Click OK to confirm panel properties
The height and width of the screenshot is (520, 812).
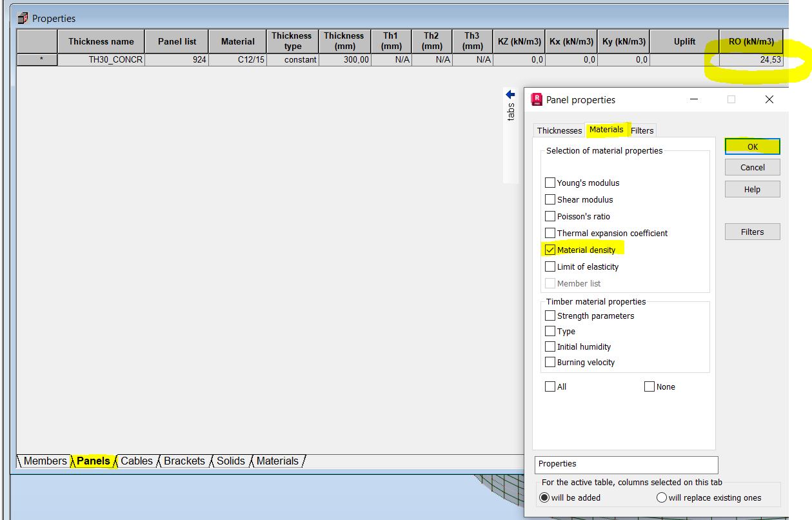coord(752,146)
